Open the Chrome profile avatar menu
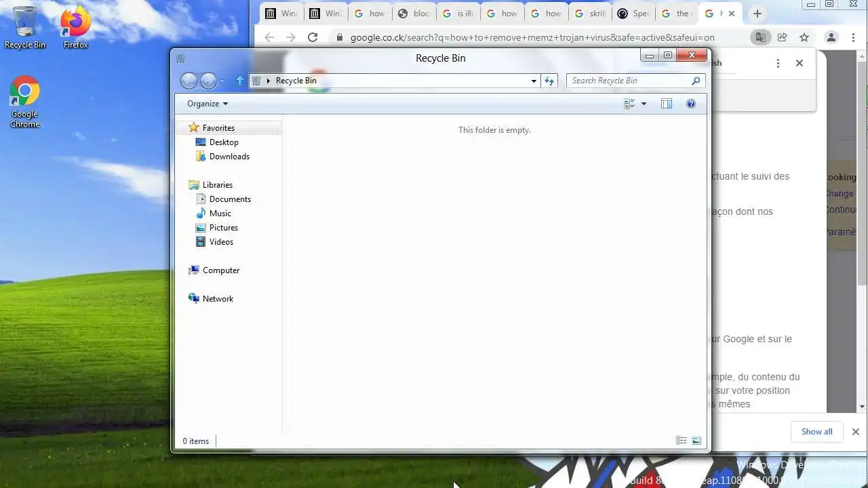This screenshot has width=868, height=488. point(831,38)
